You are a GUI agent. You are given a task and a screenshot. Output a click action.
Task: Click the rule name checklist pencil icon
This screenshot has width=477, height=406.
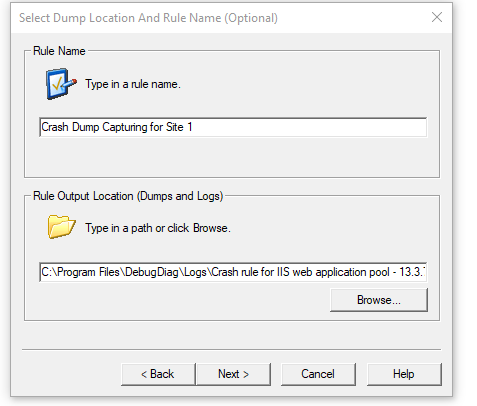(61, 84)
